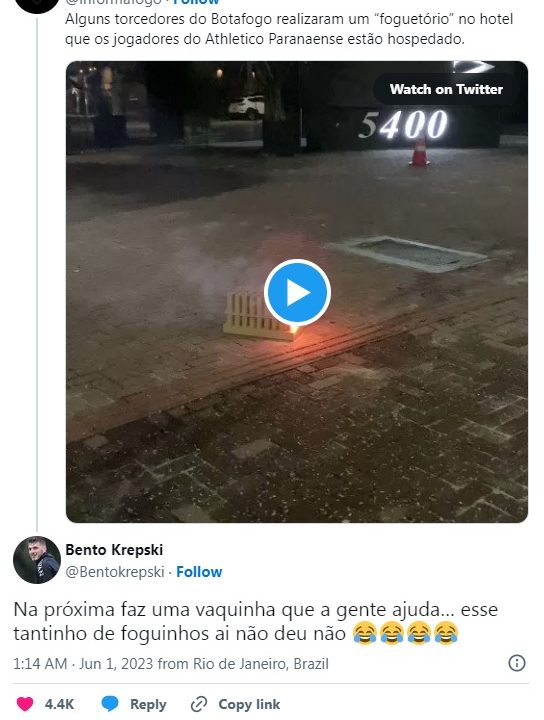
Task: Follow the @Bentokrepski account
Action: point(199,572)
